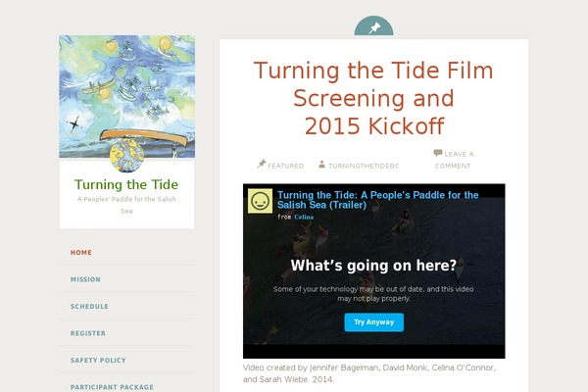
Task: Open Participant Package menu link
Action: pos(112,386)
